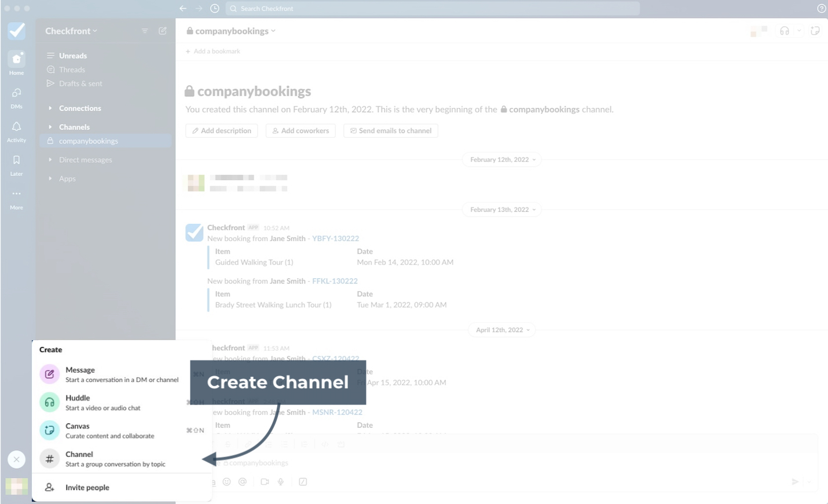This screenshot has width=828, height=504.
Task: Click the audio clip microphone icon
Action: (x=281, y=481)
